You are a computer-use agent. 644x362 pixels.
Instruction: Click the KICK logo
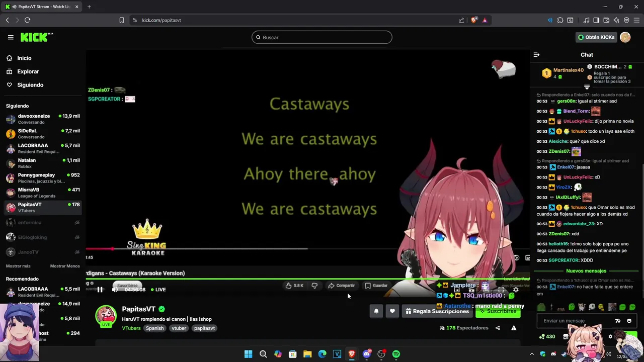36,37
